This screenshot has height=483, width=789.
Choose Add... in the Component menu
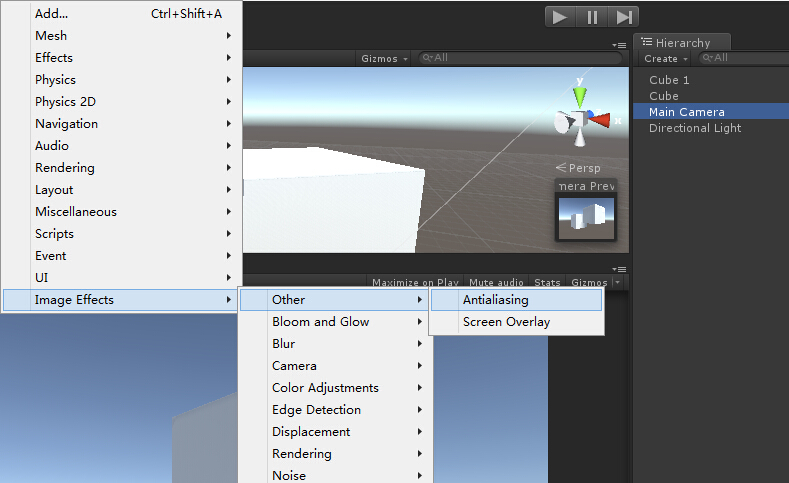(122, 14)
